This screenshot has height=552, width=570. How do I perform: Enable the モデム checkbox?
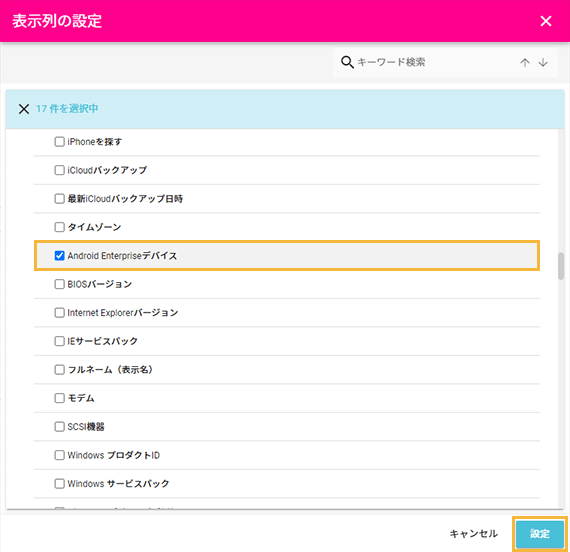59,398
